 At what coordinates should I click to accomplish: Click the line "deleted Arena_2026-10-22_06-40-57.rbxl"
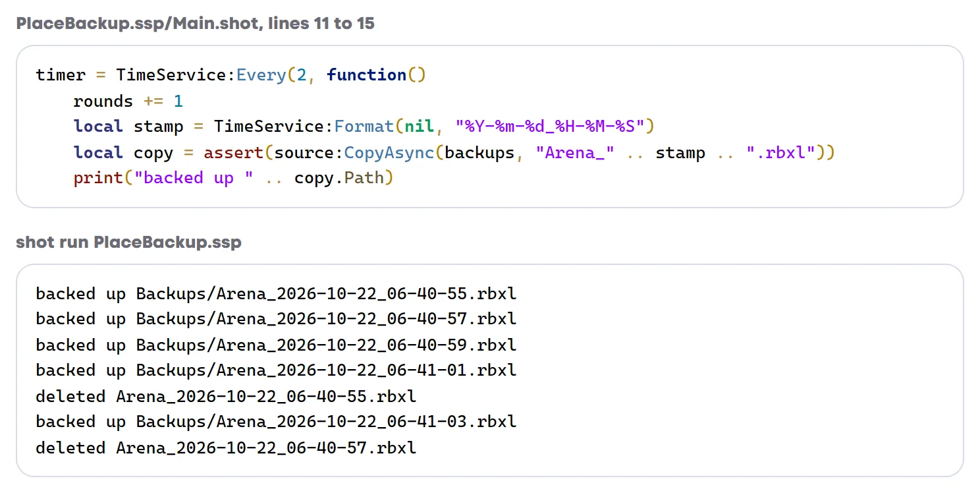coord(226,448)
